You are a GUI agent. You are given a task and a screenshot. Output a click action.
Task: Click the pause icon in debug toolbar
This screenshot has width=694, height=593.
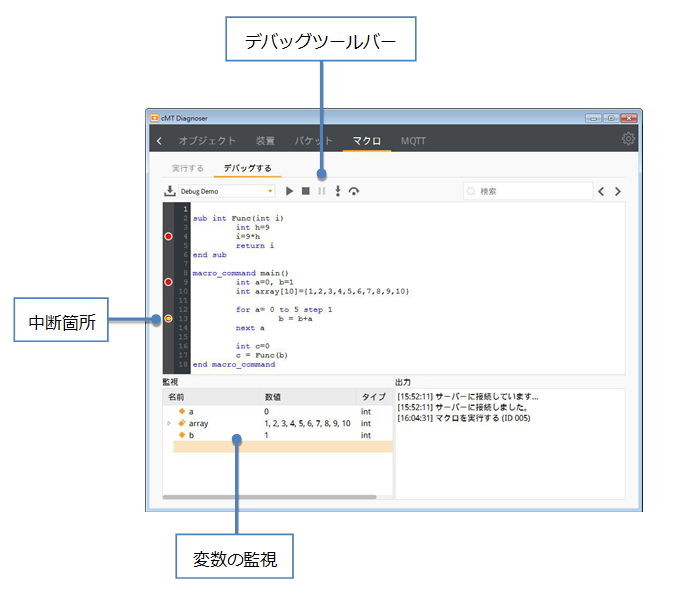coord(321,191)
